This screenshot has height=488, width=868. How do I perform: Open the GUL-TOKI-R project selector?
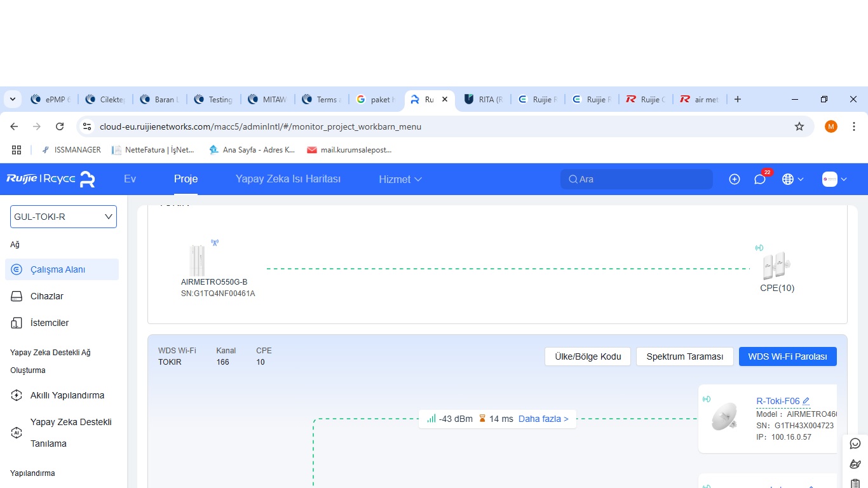click(64, 217)
